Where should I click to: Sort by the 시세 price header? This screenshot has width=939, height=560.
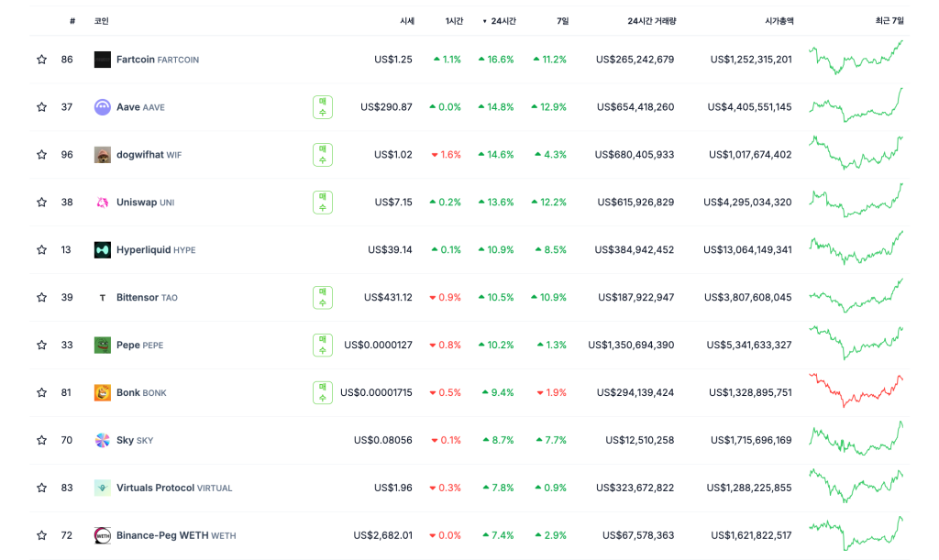(407, 21)
